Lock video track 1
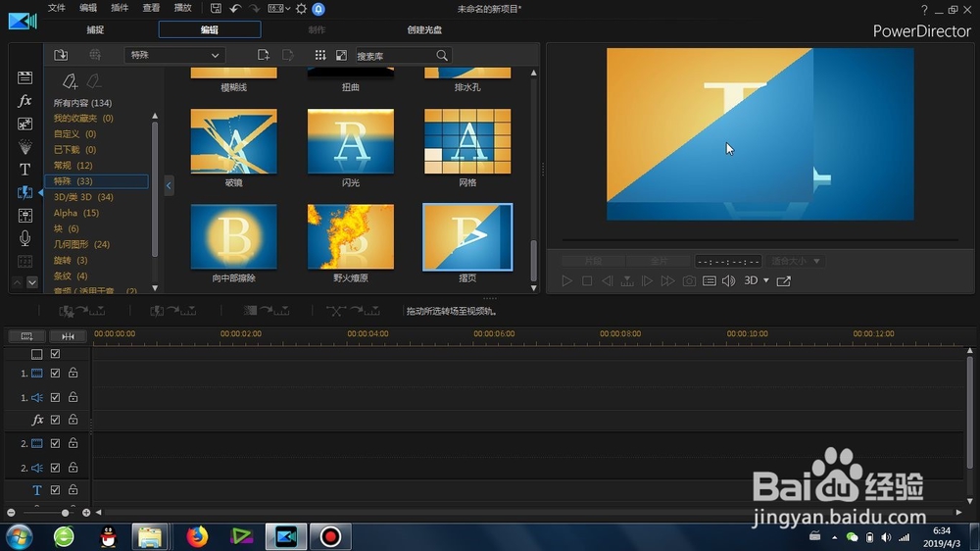 [x=73, y=373]
